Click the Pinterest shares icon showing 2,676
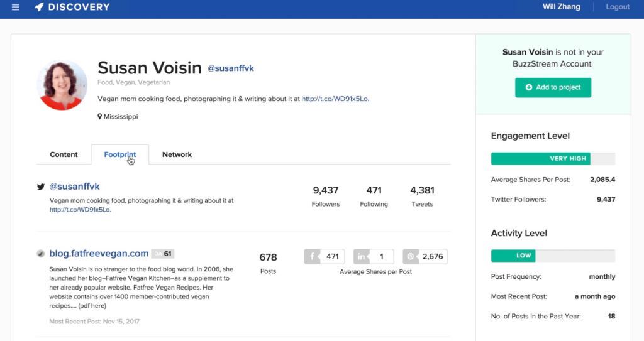This screenshot has width=644, height=341. click(411, 256)
